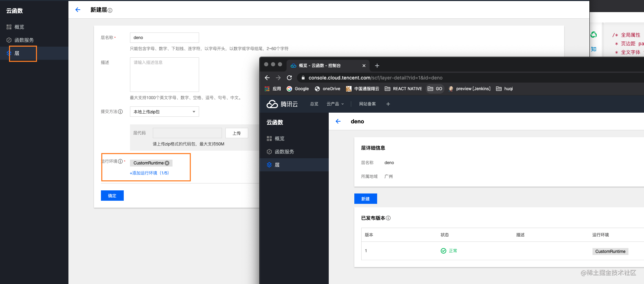Screen dimensions: 644x284
Task: Close the 概览 - 云函数 browser tab
Action: 364,66
